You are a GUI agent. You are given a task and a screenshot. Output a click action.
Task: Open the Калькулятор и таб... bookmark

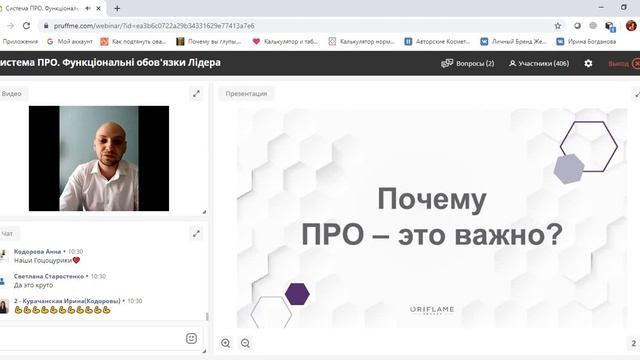tap(285, 42)
